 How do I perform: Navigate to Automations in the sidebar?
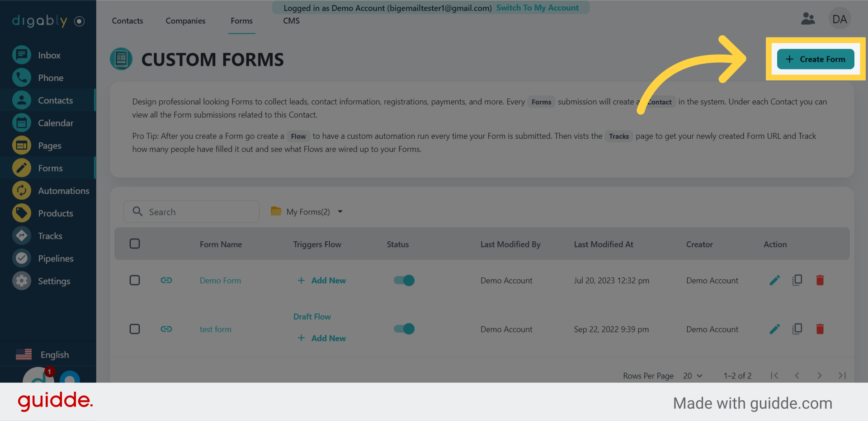point(63,190)
